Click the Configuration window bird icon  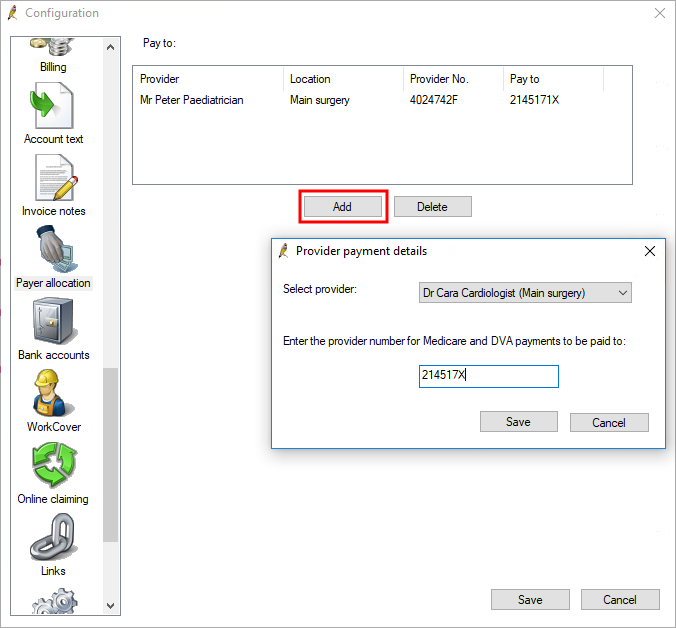pyautogui.click(x=13, y=13)
